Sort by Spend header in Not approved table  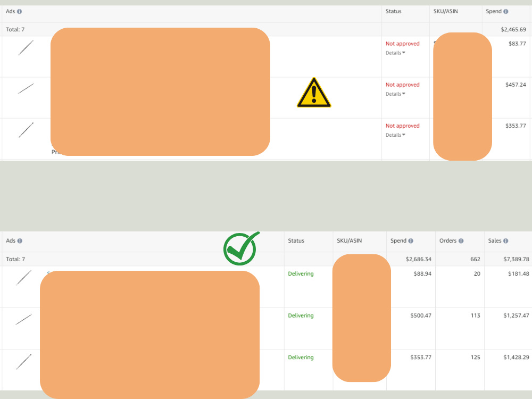[x=493, y=12]
